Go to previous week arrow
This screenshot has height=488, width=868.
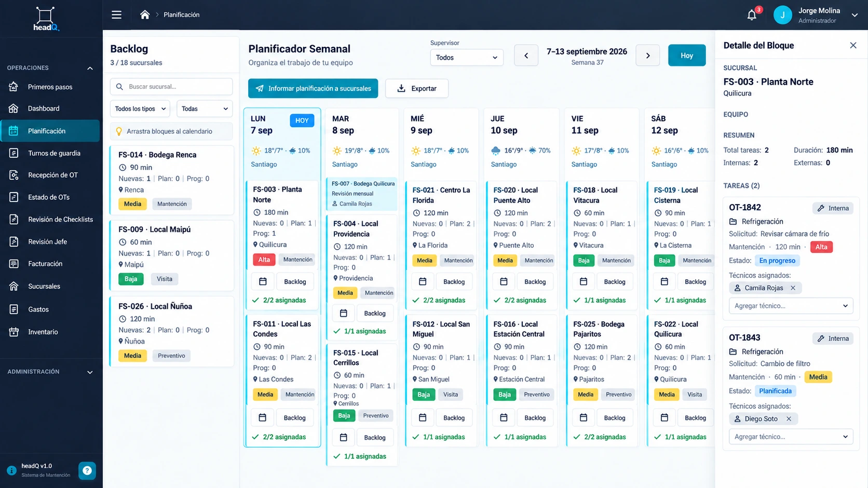coord(526,56)
